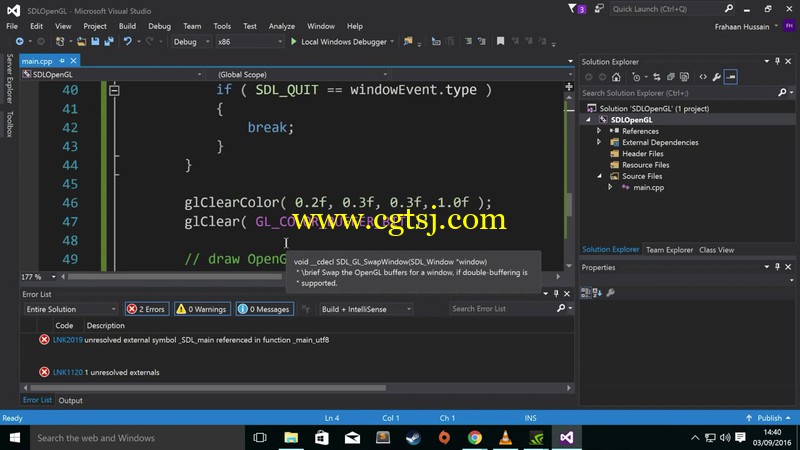This screenshot has height=450, width=800.
Task: Click the New Project toolbar icon
Action: coord(60,41)
